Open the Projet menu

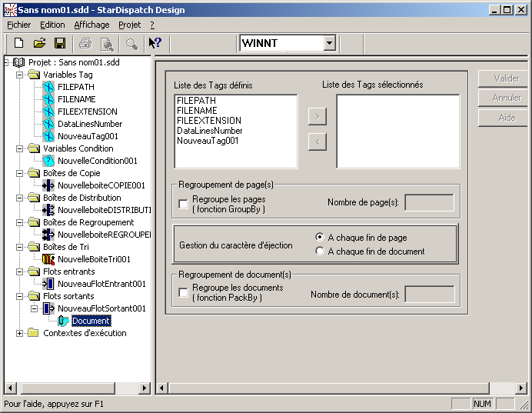click(x=129, y=25)
